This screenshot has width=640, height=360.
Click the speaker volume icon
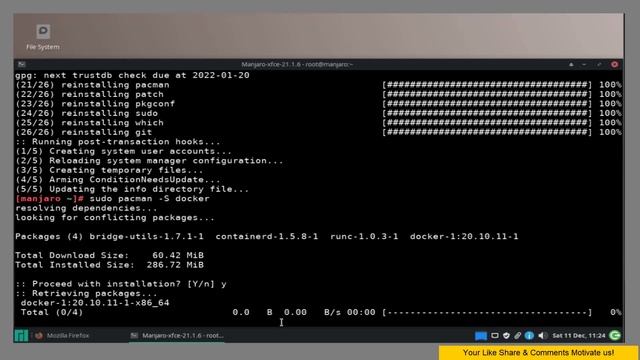[x=542, y=336]
